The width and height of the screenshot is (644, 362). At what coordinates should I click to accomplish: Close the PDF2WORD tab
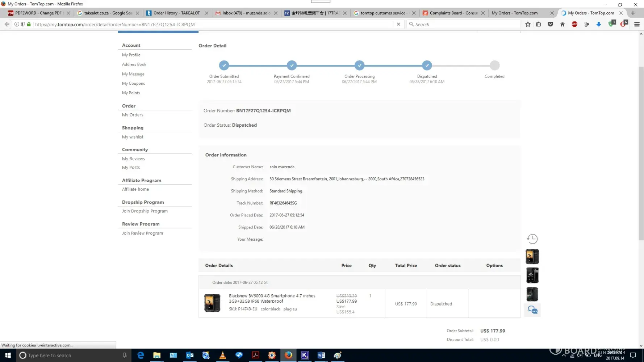click(x=68, y=13)
